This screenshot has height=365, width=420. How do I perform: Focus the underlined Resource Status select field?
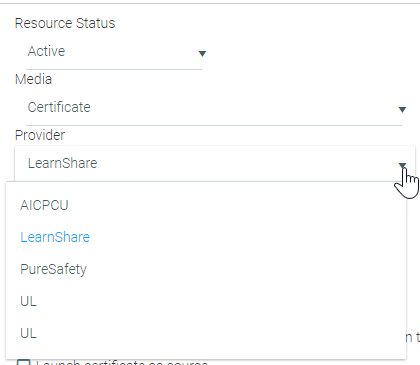tap(114, 52)
